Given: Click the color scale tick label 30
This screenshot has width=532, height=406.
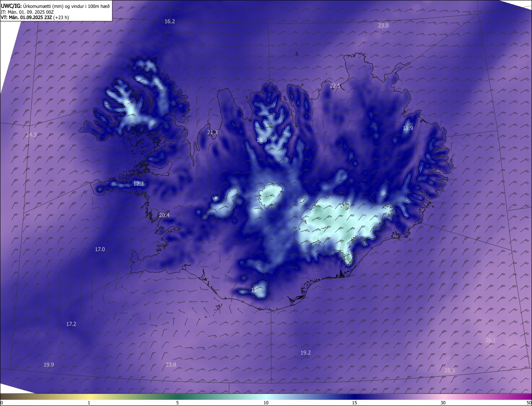Looking at the screenshot, I should (x=443, y=403).
